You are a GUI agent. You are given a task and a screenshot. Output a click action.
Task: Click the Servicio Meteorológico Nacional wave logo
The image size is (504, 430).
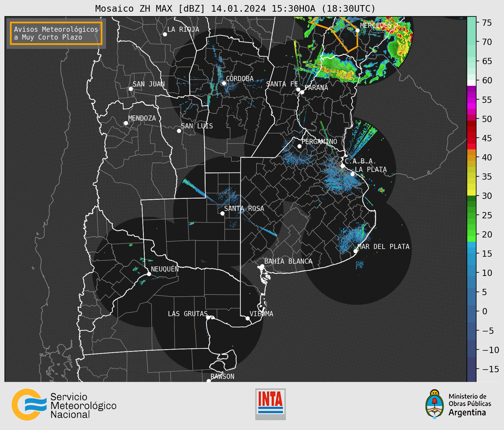tap(29, 405)
